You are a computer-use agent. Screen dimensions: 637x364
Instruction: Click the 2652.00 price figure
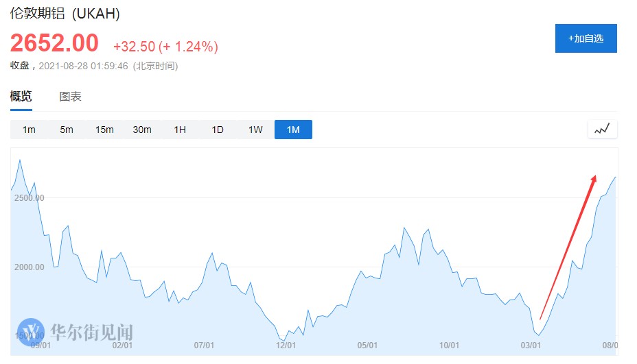[x=54, y=43]
